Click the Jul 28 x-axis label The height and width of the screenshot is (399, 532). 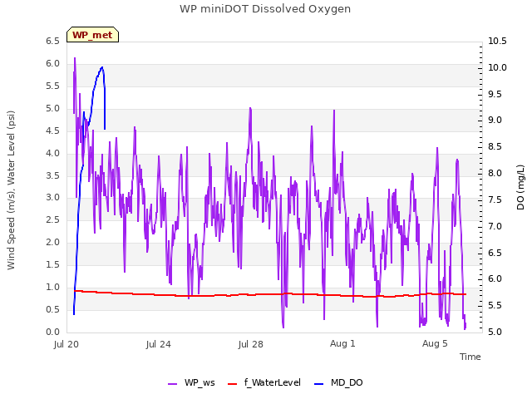click(x=251, y=344)
